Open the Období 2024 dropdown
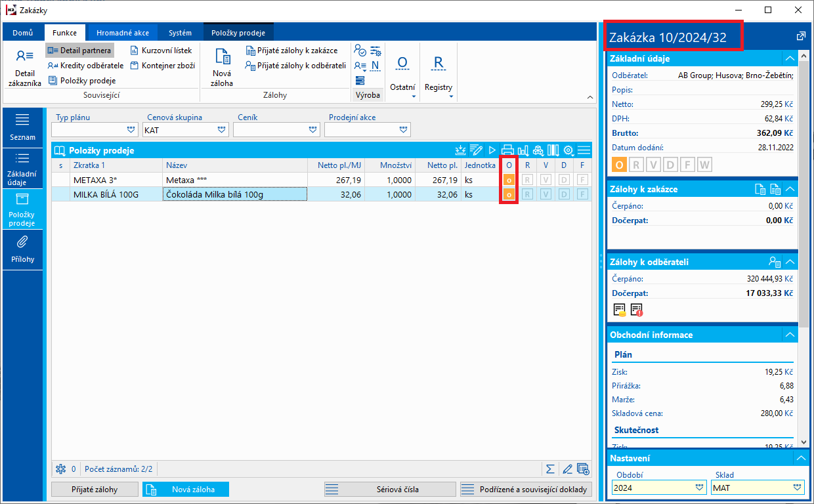 (698, 488)
